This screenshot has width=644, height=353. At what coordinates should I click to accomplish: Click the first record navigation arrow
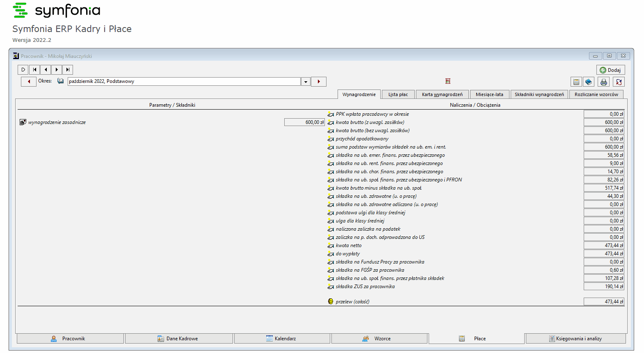[34, 70]
